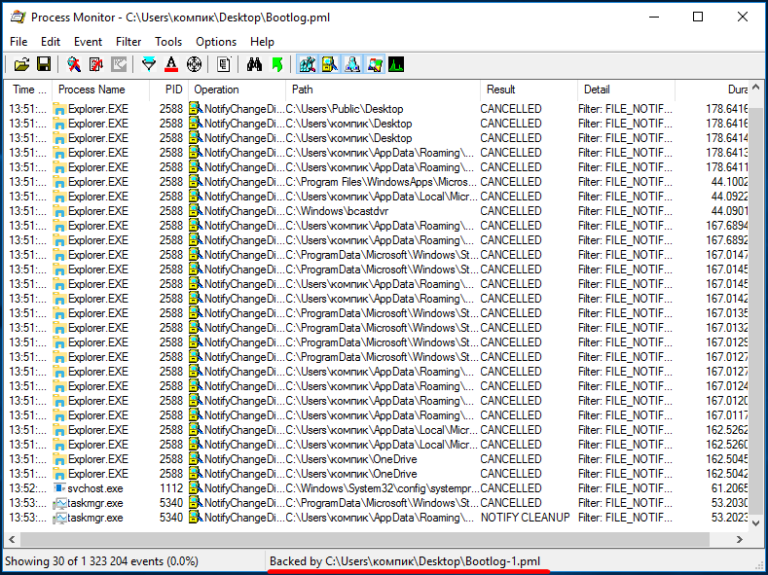
Task: Open the Filter dialog via funnel icon
Action: coord(149,65)
